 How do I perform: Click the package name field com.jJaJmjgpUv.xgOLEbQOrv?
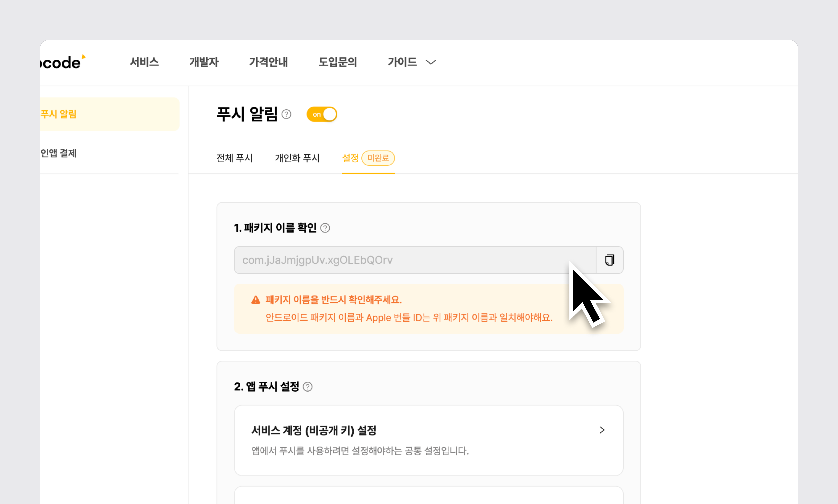[415, 260]
